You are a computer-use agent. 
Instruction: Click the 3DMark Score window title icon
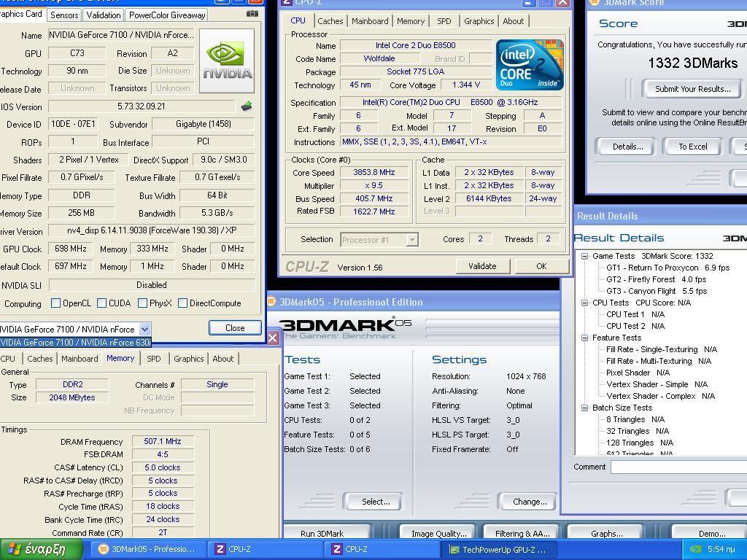click(593, 2)
